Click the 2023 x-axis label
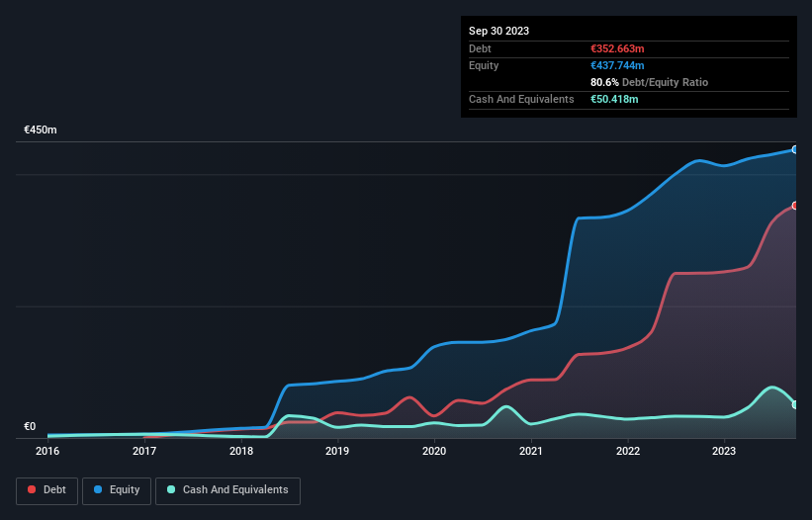This screenshot has width=812, height=520. coord(724,451)
